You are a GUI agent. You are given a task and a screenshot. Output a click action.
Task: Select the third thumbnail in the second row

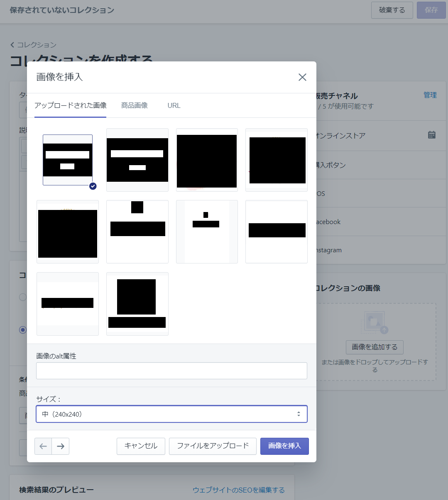pyautogui.click(x=207, y=232)
